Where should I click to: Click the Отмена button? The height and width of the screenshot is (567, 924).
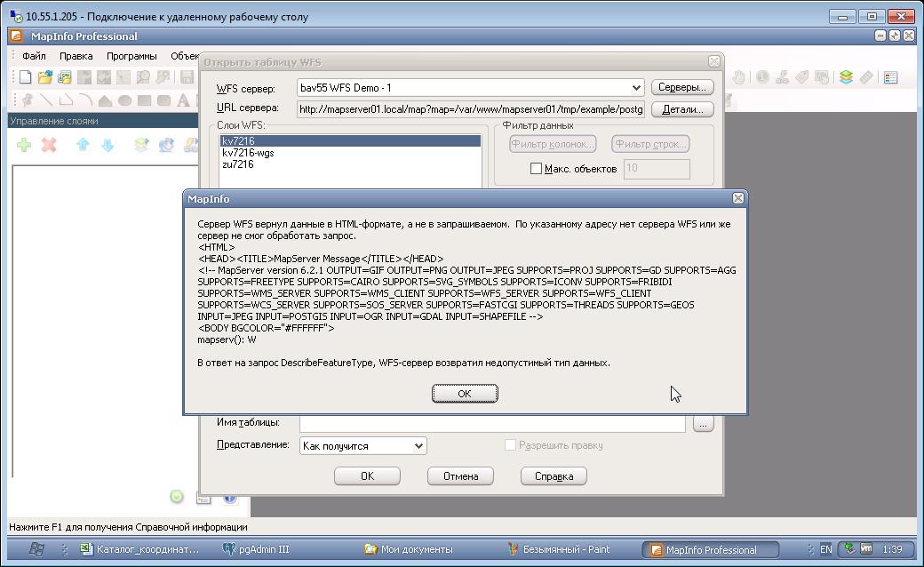pyautogui.click(x=460, y=475)
